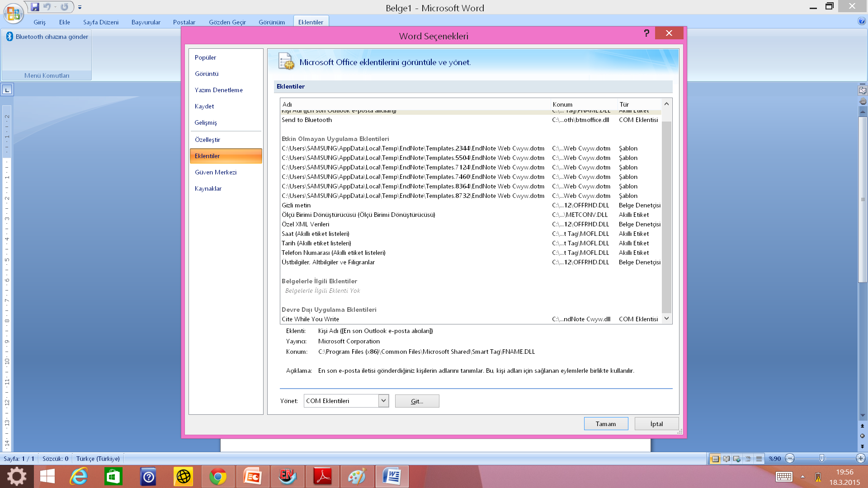This screenshot has width=868, height=488.
Task: Click help question mark in Word Seçenekleri
Action: [646, 33]
